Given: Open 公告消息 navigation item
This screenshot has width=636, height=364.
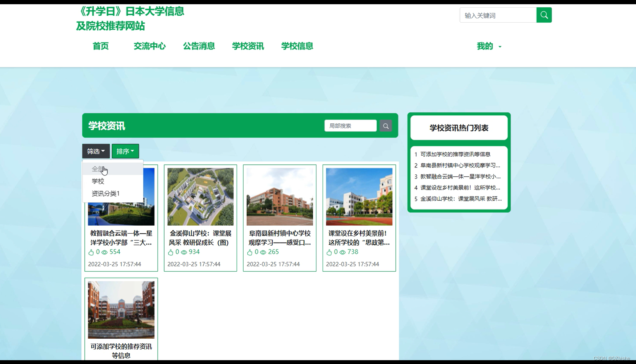Looking at the screenshot, I should 199,46.
